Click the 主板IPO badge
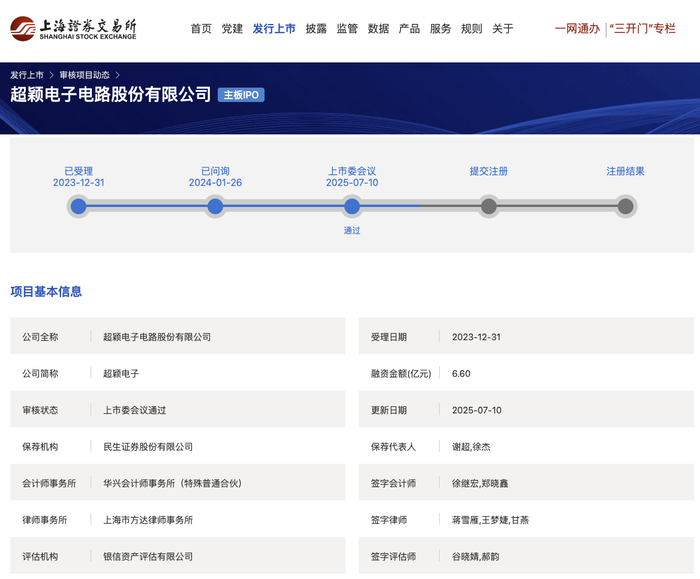This screenshot has width=700, height=579. point(241,95)
